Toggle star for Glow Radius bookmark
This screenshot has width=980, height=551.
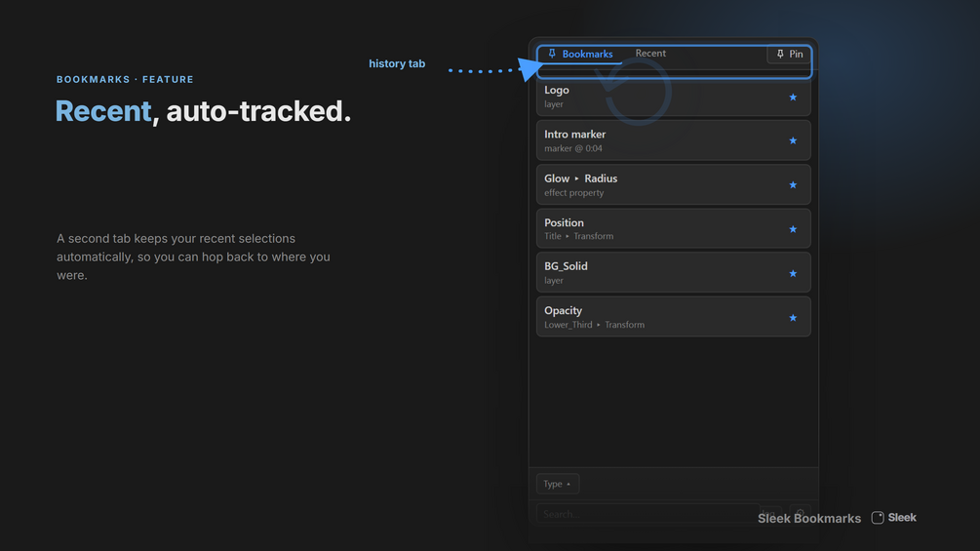[793, 185]
